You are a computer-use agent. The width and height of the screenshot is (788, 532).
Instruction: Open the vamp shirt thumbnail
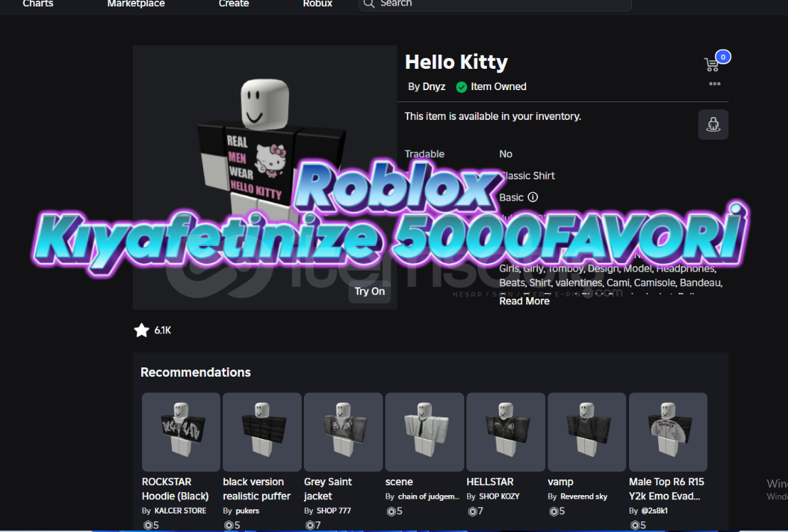[x=586, y=432]
